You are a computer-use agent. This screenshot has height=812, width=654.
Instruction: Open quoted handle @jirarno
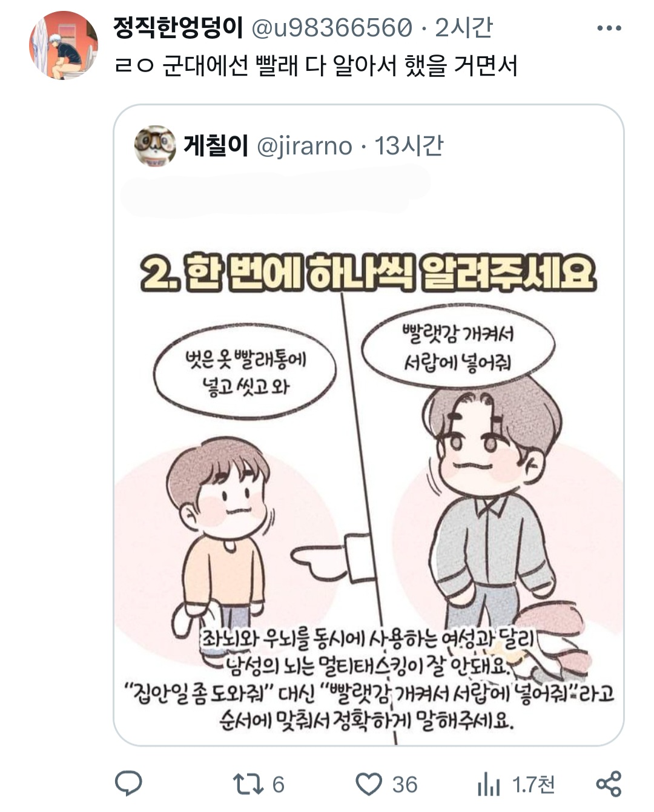(x=304, y=147)
